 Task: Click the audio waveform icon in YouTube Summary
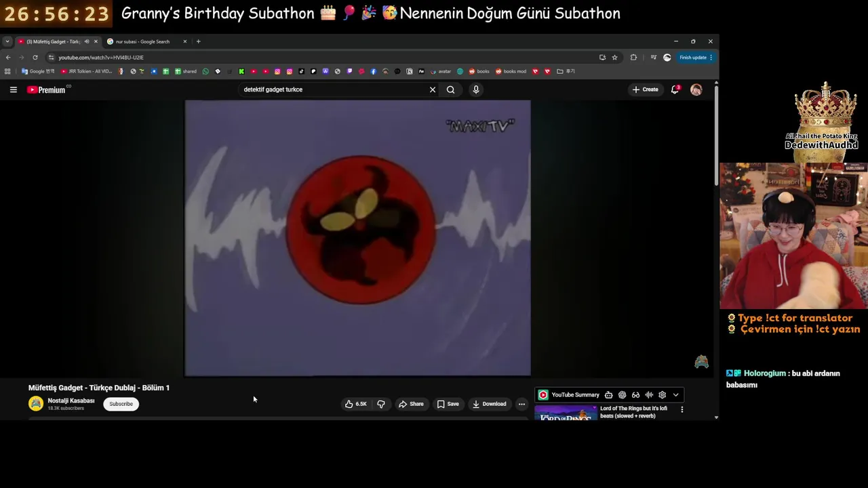(x=649, y=395)
